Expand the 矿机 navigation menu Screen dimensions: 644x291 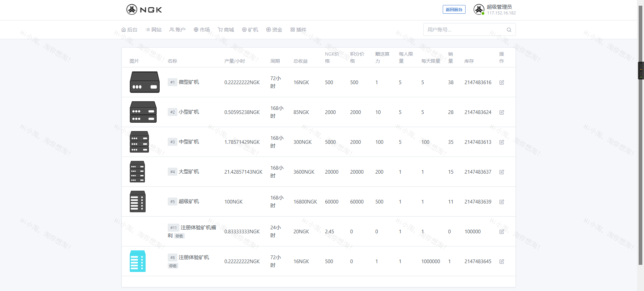pos(250,30)
